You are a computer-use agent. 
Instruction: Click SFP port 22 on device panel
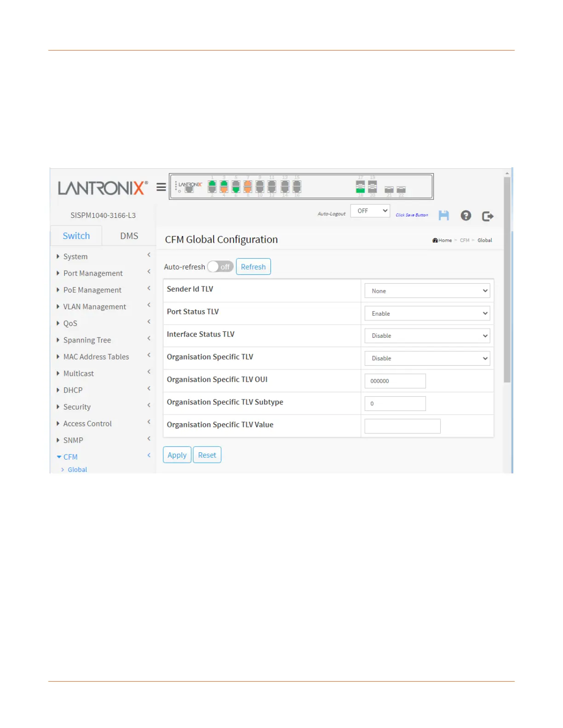coord(401,189)
